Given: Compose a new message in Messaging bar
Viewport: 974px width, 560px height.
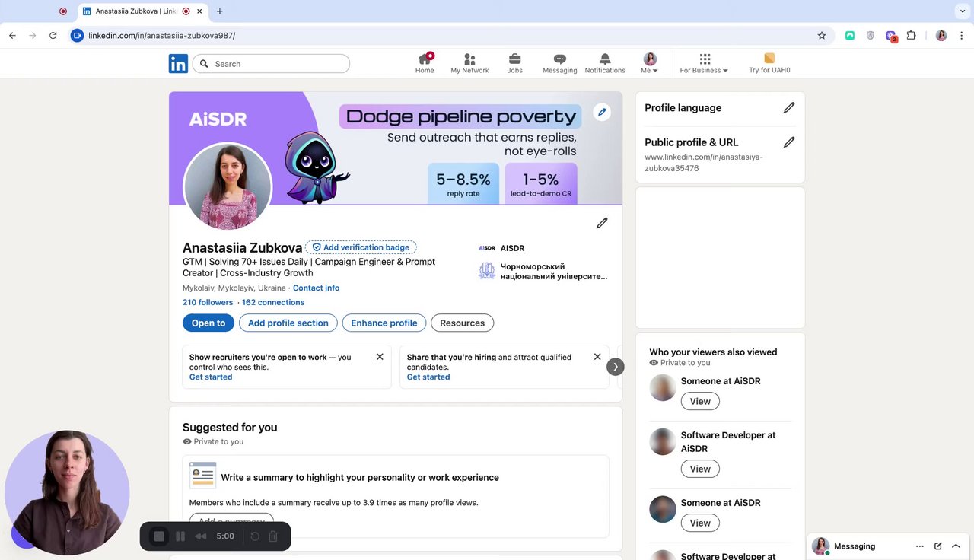Looking at the screenshot, I should tap(938, 546).
